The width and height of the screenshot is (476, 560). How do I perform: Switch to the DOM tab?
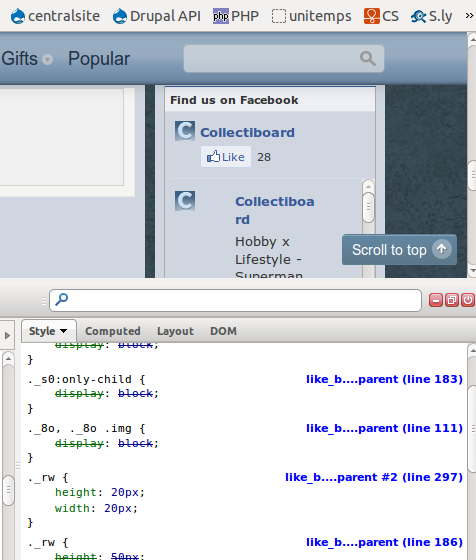tap(223, 331)
